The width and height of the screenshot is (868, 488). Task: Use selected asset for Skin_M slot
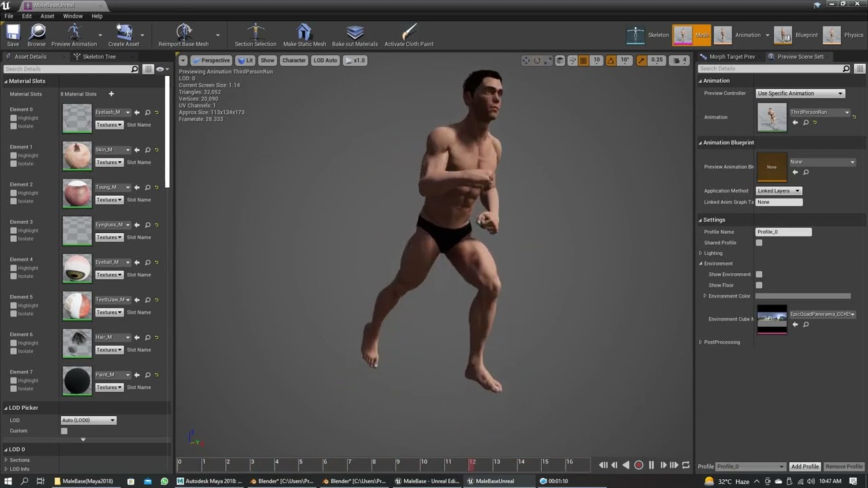(x=137, y=150)
